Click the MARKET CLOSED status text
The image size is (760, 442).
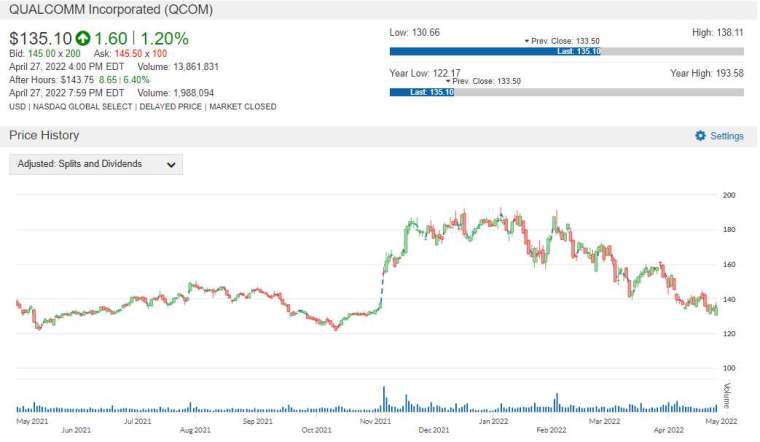243,107
